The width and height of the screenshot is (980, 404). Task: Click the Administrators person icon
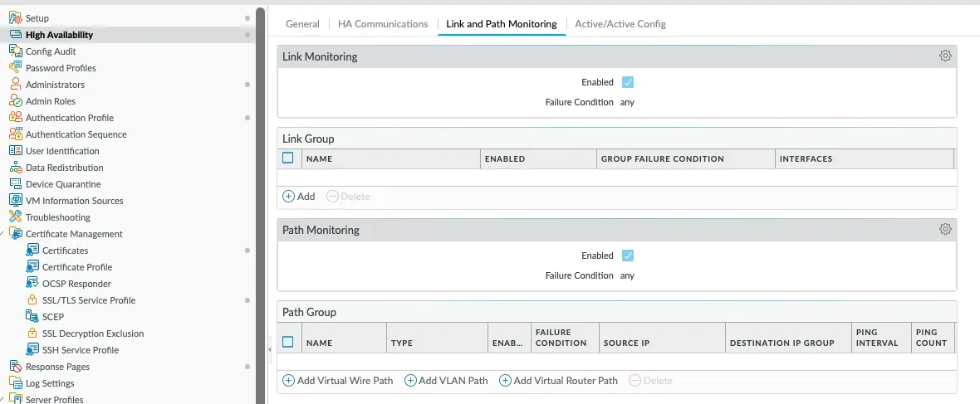[16, 85]
